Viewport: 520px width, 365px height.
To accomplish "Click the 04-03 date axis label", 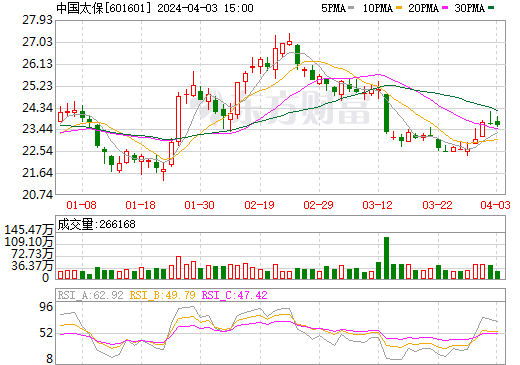I will click(x=495, y=205).
